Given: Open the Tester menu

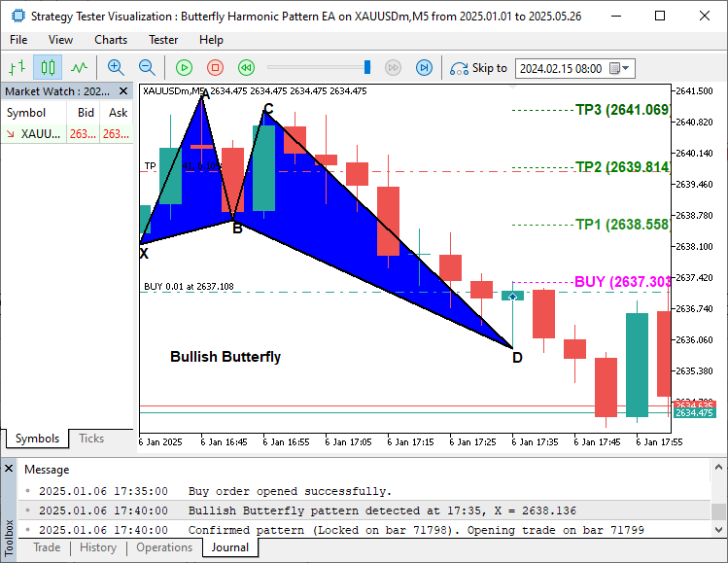Looking at the screenshot, I should 163,40.
